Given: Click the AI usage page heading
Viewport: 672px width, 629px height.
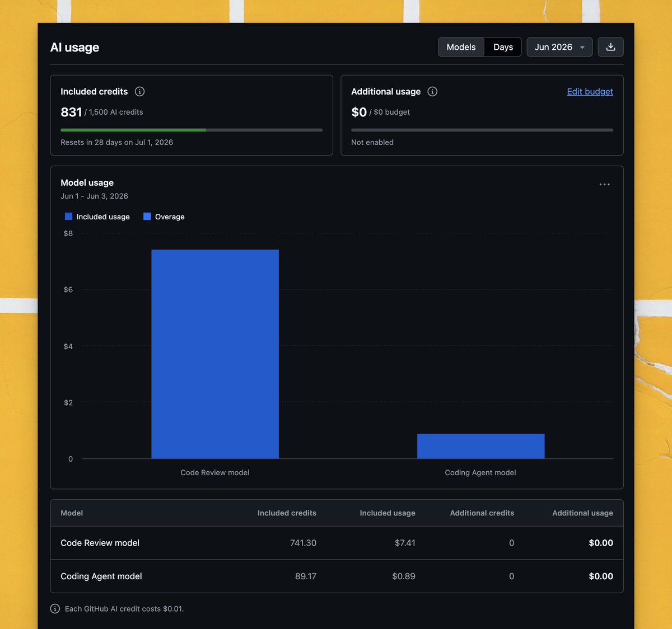Looking at the screenshot, I should [x=74, y=47].
